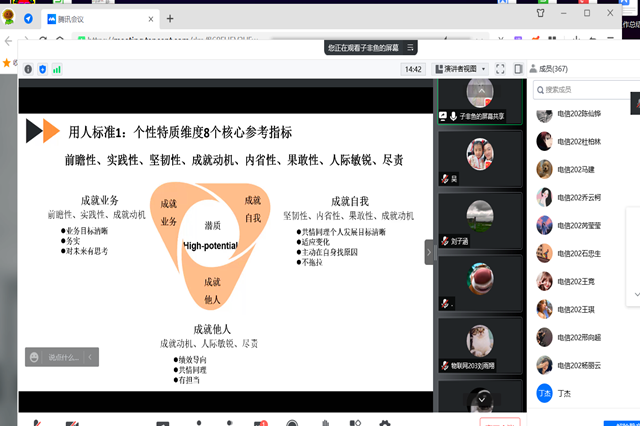Open the 演讲者视图 view dropdown
The width and height of the screenshot is (640, 426).
point(460,69)
